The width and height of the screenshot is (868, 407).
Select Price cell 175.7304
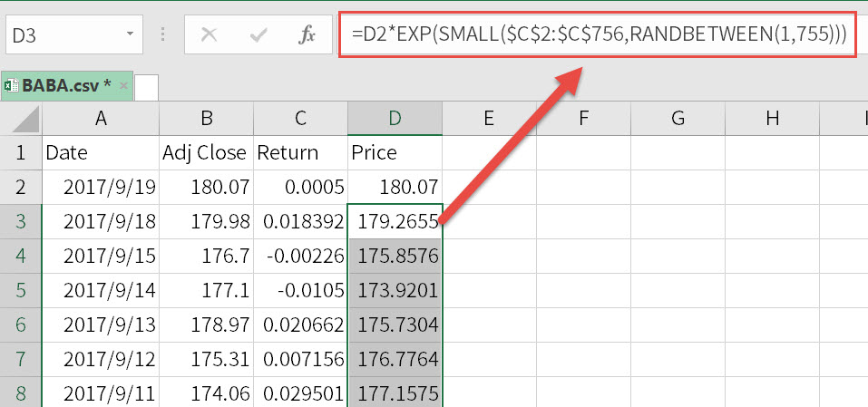tap(395, 325)
